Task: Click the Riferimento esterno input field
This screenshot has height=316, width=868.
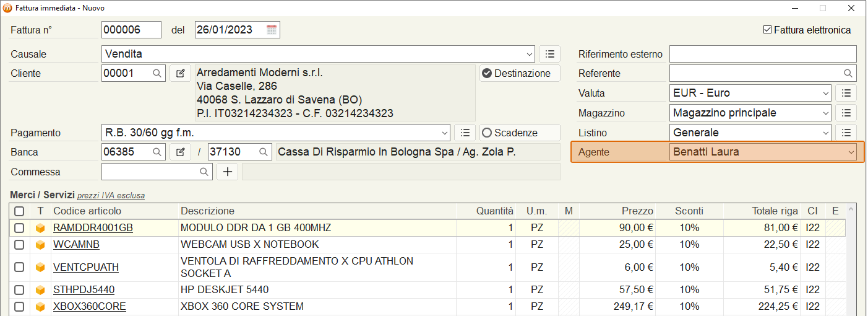Action: click(x=763, y=54)
